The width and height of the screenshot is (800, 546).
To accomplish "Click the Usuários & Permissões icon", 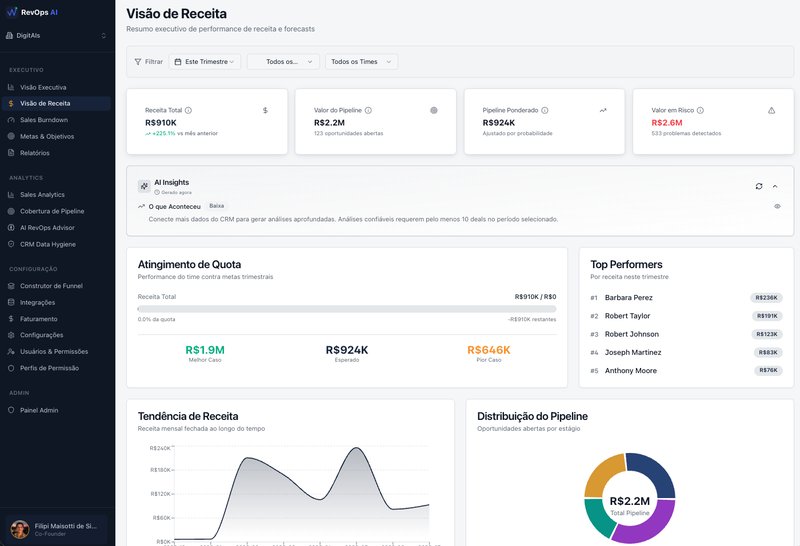I will pos(11,352).
